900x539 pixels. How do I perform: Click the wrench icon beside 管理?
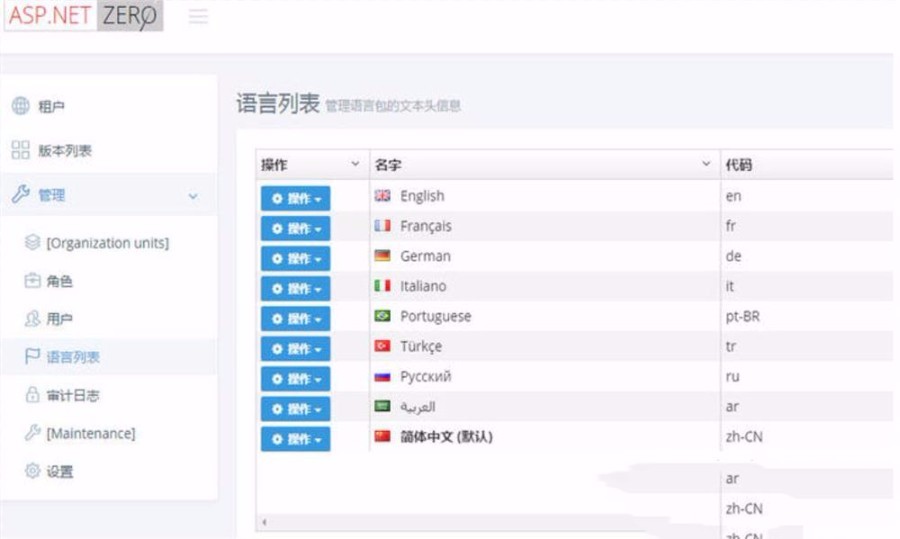(21, 195)
